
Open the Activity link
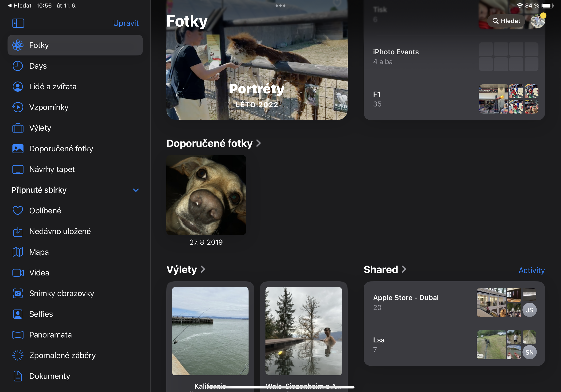point(532,270)
